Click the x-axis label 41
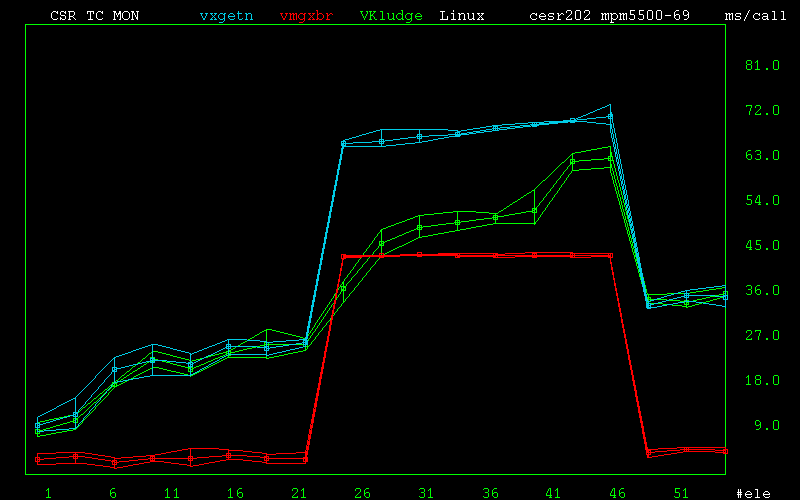Viewport: 800px width, 500px height. coord(553,493)
